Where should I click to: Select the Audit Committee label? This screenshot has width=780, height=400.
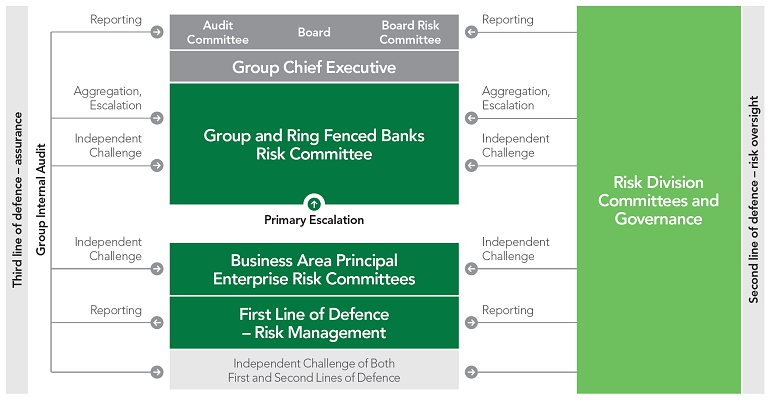point(218,32)
